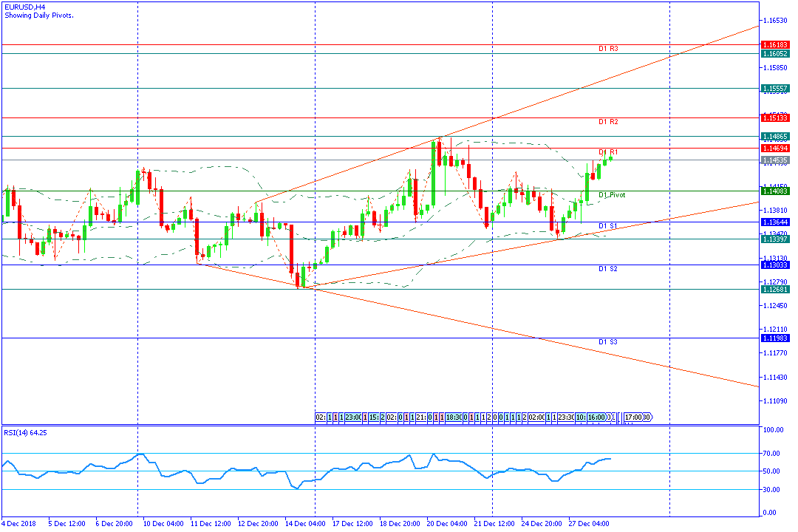The height and width of the screenshot is (532, 798).
Task: Select the grey 1.14535 current price tag
Action: tap(776, 160)
